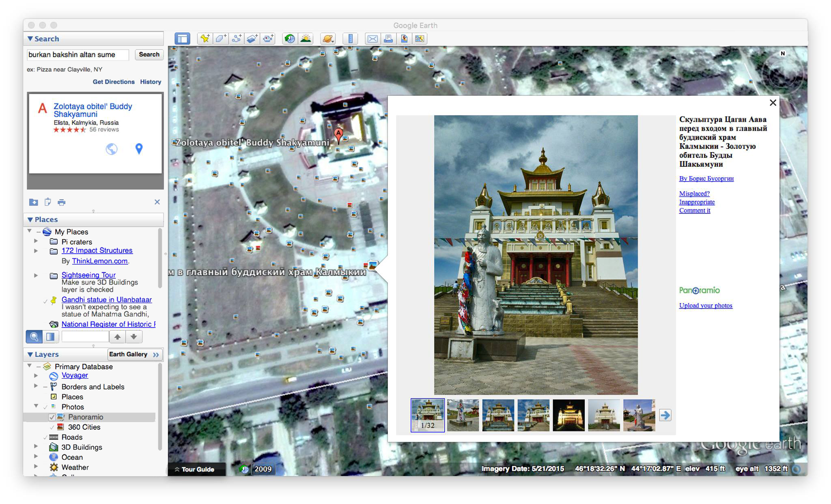Toggle the sunlight toolbar icon

[306, 39]
